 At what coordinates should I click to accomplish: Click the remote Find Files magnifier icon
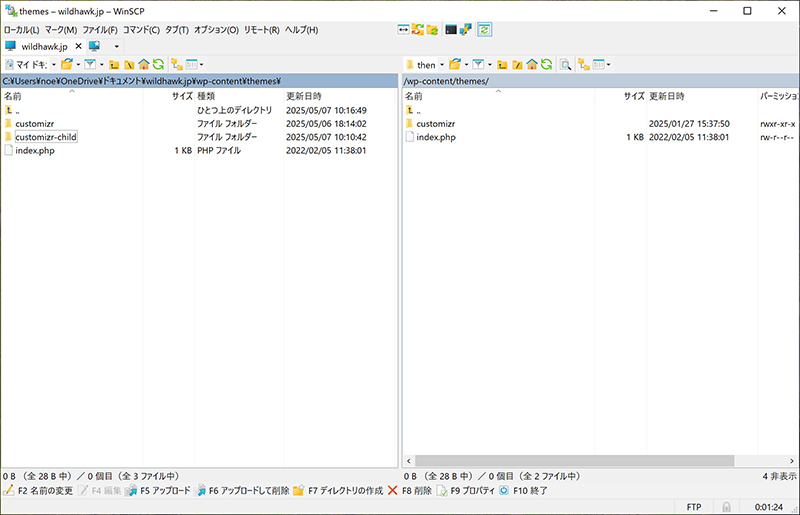tap(565, 65)
